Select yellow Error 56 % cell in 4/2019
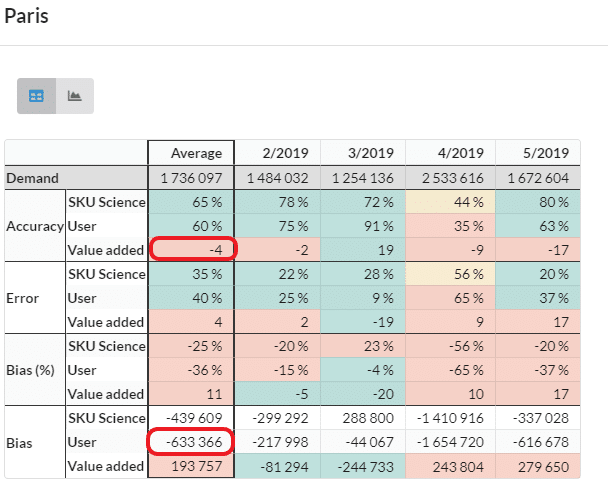Screen dimensions: 608x499 [x=449, y=274]
